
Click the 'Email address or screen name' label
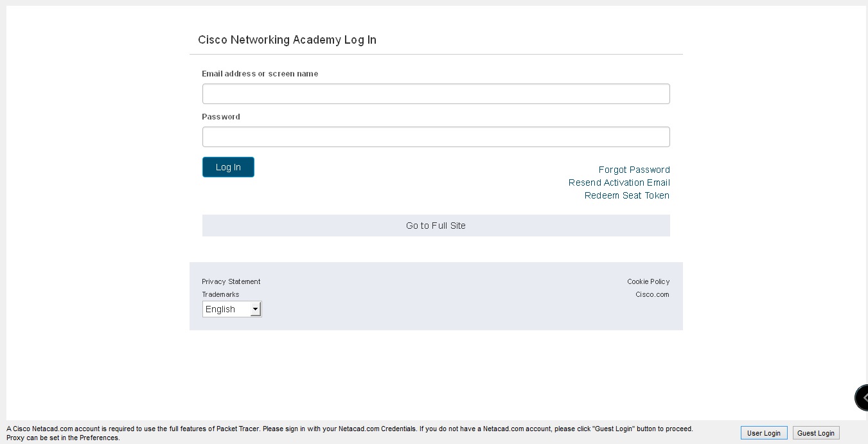coord(260,74)
